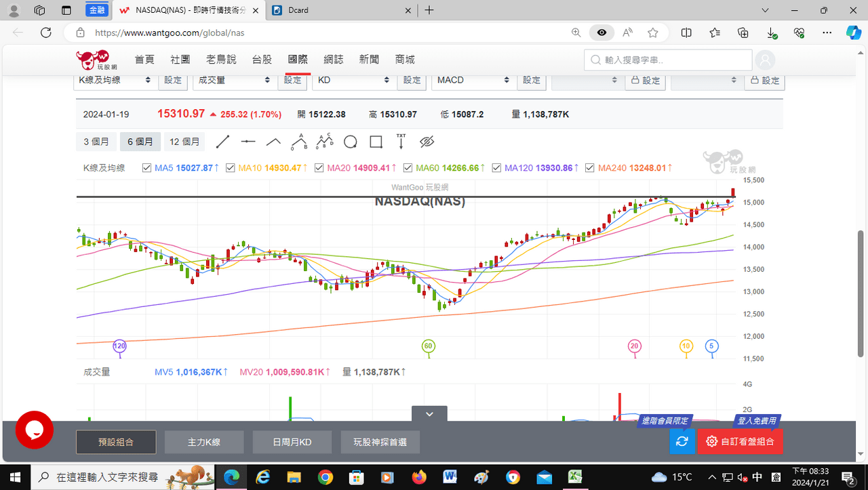
Task: Disable the MA240 moving average checkbox
Action: tap(590, 168)
